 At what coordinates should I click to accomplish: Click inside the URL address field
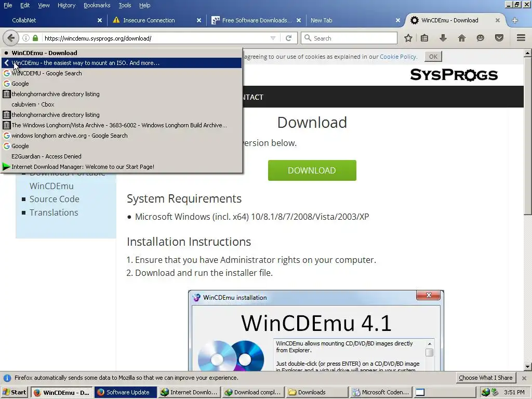[156, 38]
